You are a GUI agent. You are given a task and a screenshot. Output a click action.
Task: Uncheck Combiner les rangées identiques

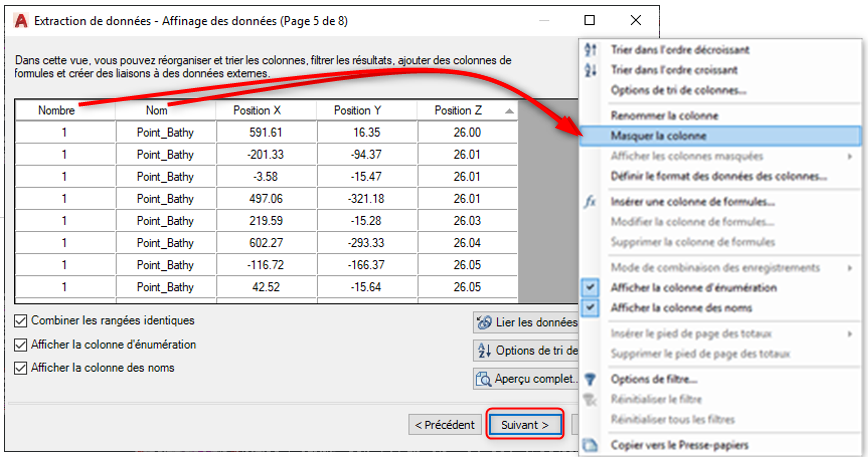[21, 321]
